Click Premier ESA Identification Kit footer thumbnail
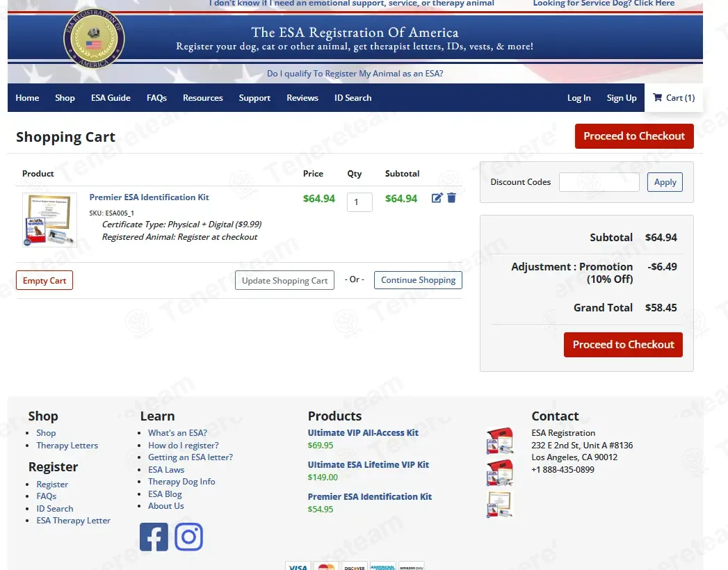 (499, 505)
